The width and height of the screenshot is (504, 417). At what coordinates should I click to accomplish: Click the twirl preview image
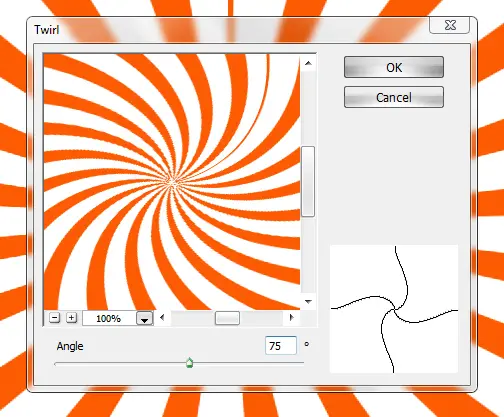click(172, 182)
